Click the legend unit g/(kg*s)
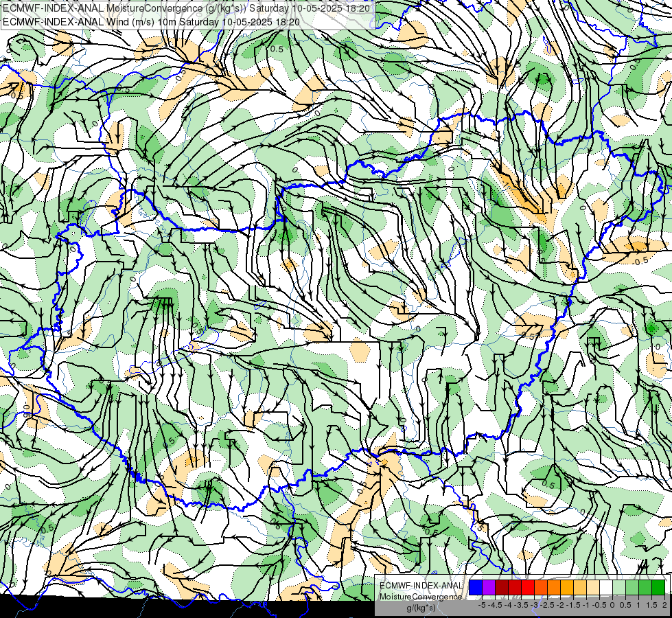Image resolution: width=672 pixels, height=618 pixels. click(x=421, y=608)
